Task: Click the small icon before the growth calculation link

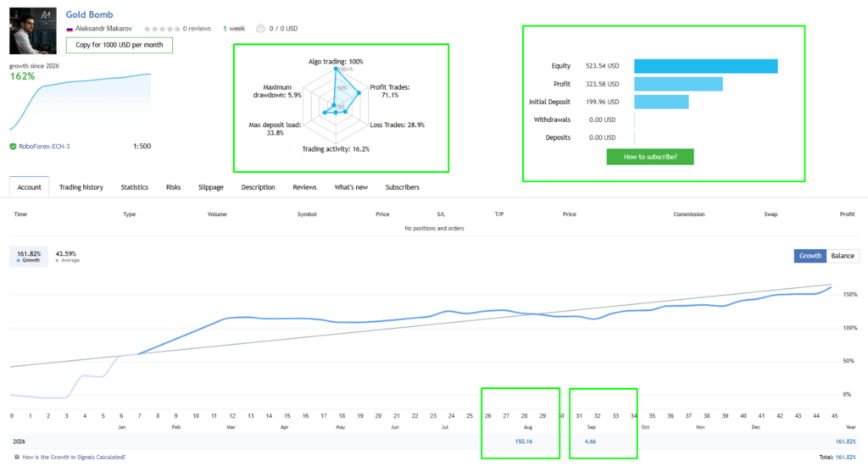Action: coord(17,458)
